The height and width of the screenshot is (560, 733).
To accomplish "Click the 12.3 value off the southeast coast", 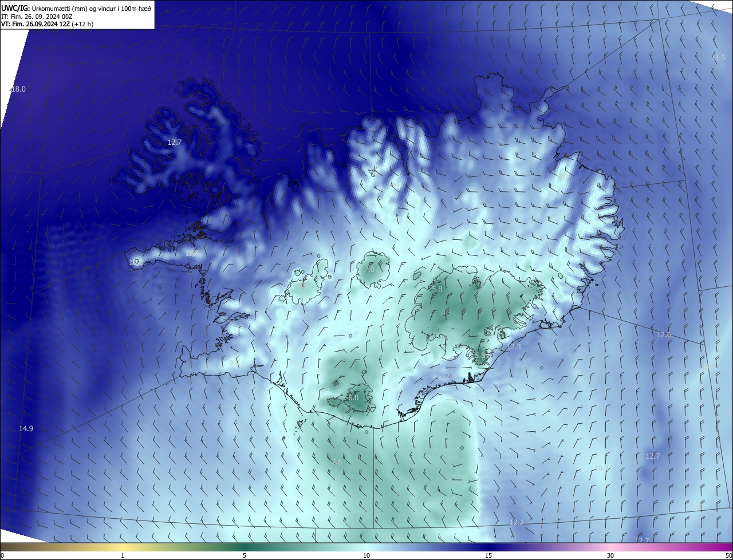I will point(514,346).
